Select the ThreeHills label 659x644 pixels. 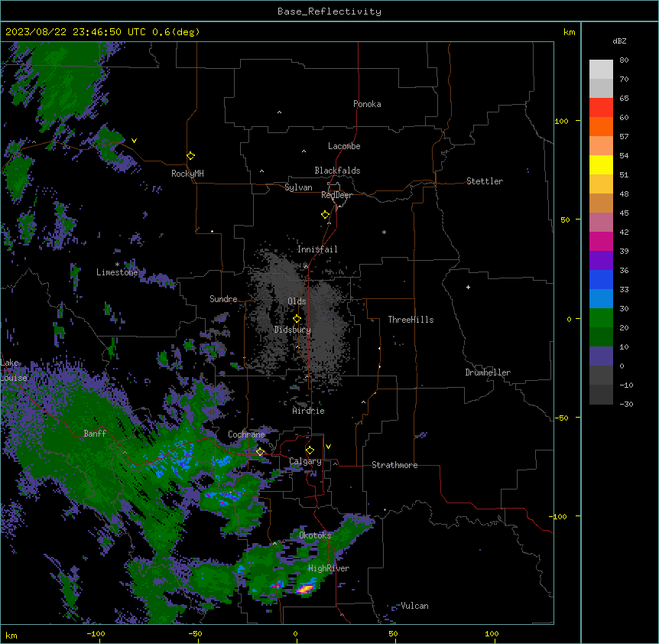point(411,320)
